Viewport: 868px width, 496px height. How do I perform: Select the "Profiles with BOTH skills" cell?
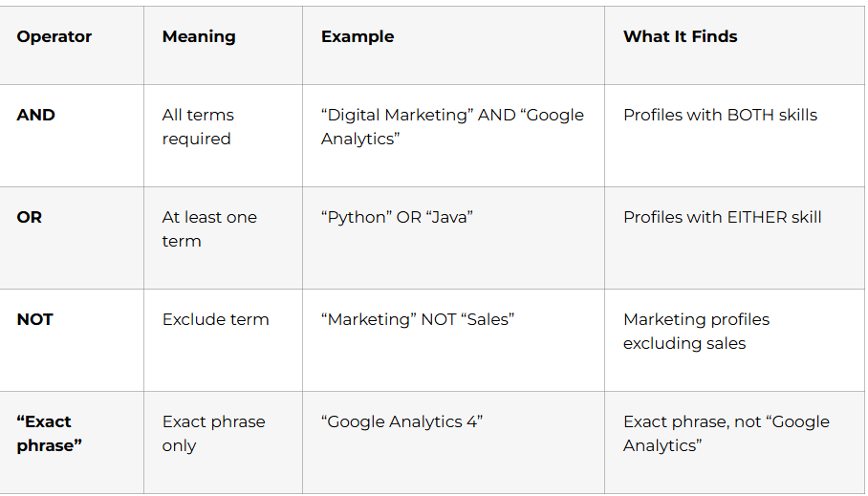point(720,115)
